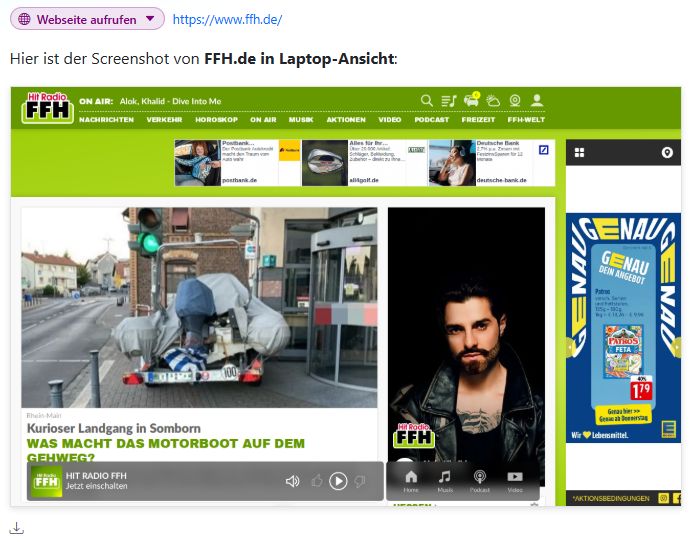Open the webcam icon in header

[x=515, y=101]
